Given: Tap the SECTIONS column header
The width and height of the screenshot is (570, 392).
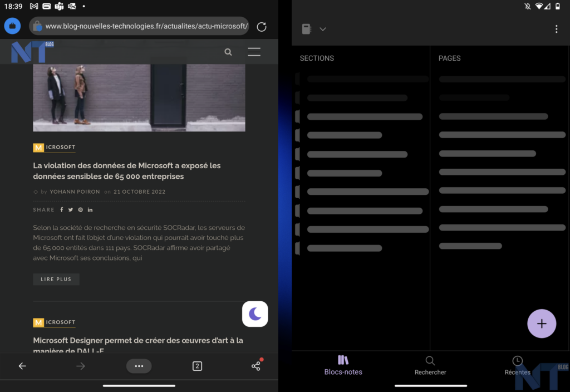Looking at the screenshot, I should 317,58.
